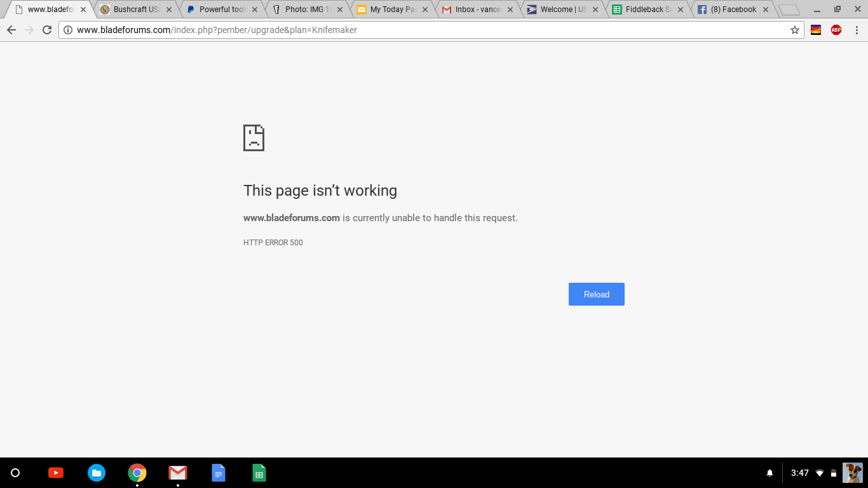Close the bladeforums tab

(83, 10)
